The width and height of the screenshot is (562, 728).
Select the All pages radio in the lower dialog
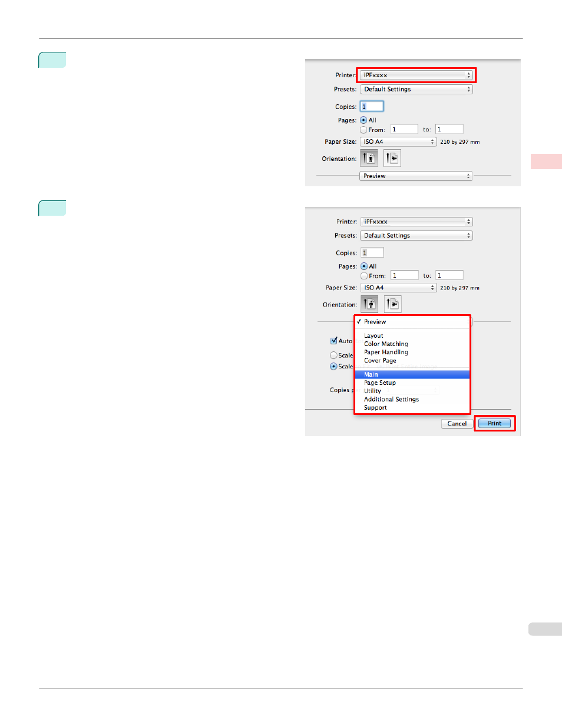(x=364, y=266)
